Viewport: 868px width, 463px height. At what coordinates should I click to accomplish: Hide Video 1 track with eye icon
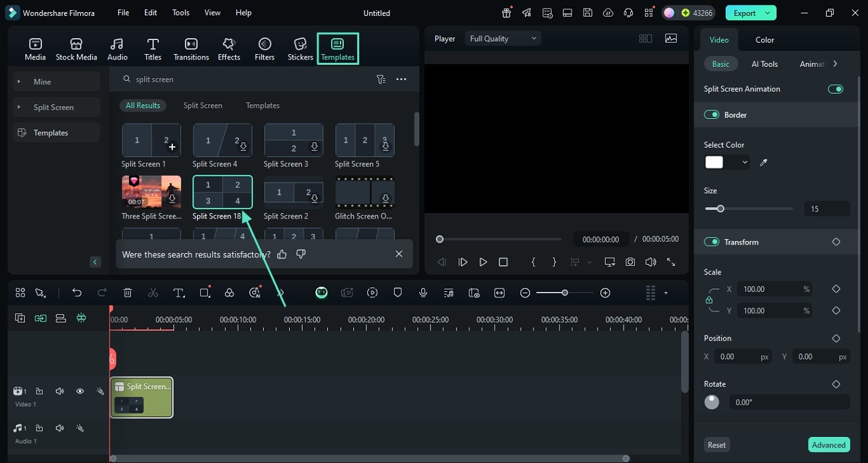coord(79,392)
